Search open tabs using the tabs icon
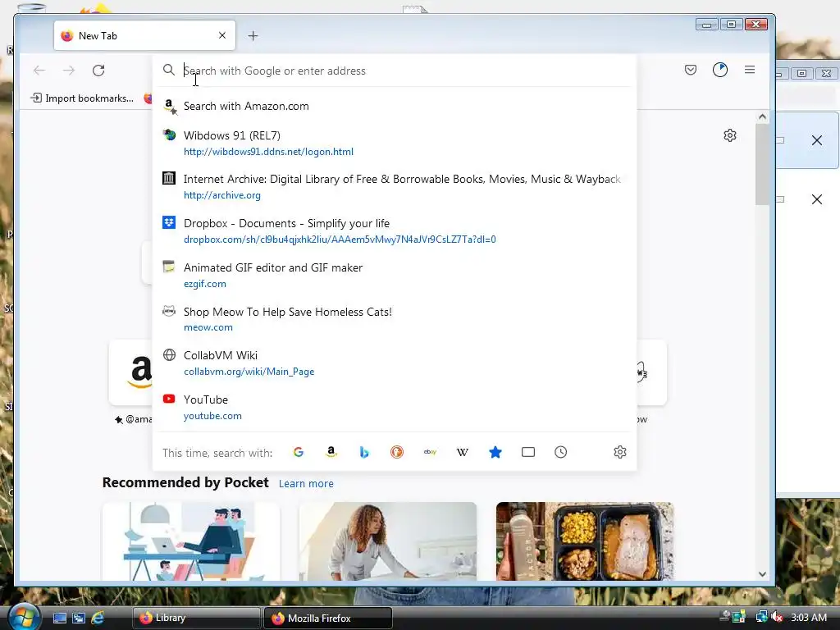 click(528, 452)
